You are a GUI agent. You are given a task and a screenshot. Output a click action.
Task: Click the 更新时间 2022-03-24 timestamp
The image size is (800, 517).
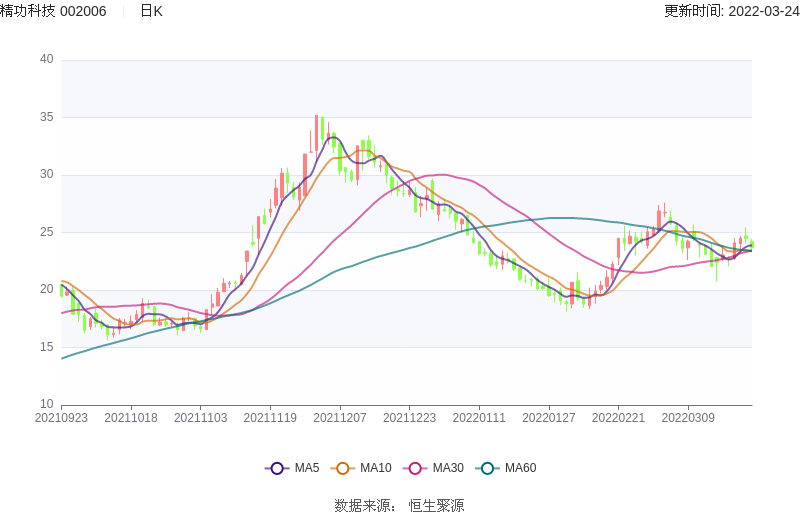tap(732, 11)
